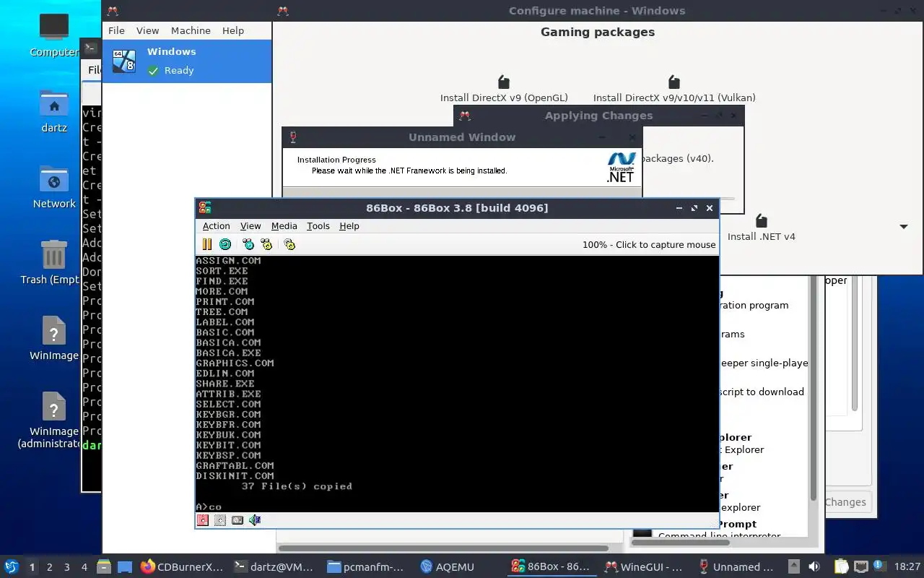Screen dimensions: 924x578
Task: Switch to workspace 2 in taskbar pager
Action: pos(49,567)
